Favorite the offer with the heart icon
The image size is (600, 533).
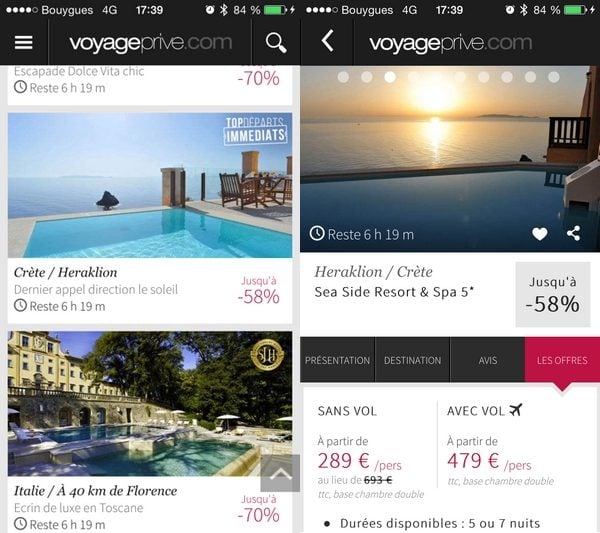point(540,233)
